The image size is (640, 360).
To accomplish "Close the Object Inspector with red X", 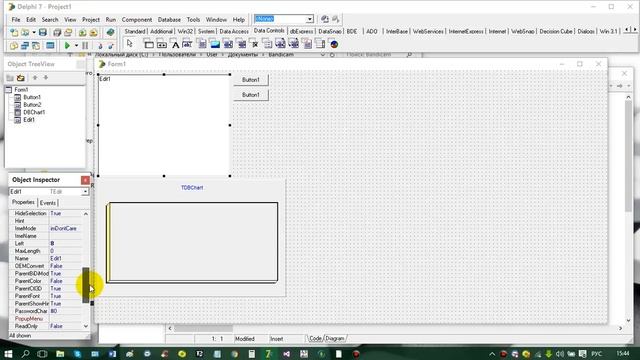I will pos(85,180).
